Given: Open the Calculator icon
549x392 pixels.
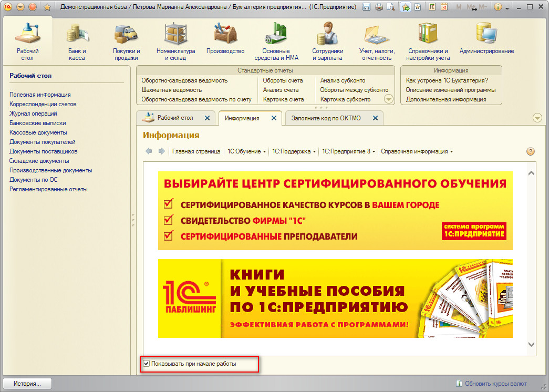Looking at the screenshot, I should pos(432,7).
